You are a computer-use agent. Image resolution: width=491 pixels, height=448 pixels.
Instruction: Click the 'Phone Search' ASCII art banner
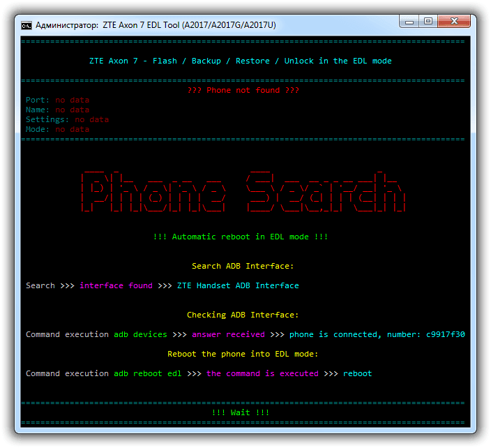243,191
